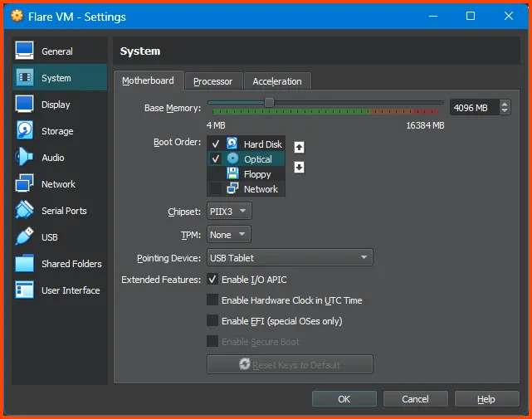This screenshot has width=532, height=419.
Task: Toggle Network boot order checkbox
Action: point(216,188)
